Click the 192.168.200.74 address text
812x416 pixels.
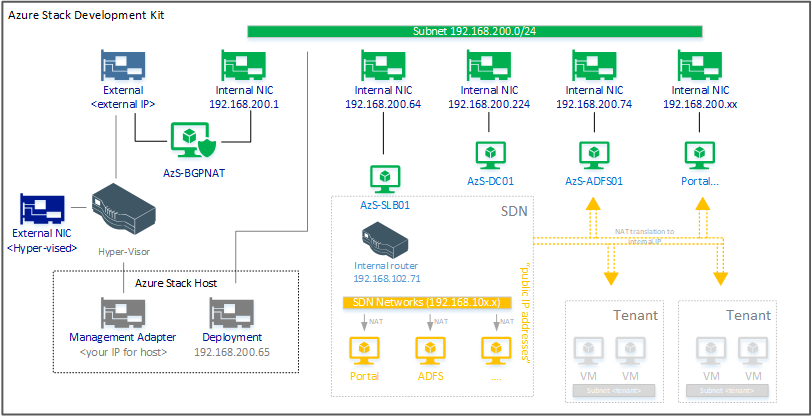coord(594,104)
